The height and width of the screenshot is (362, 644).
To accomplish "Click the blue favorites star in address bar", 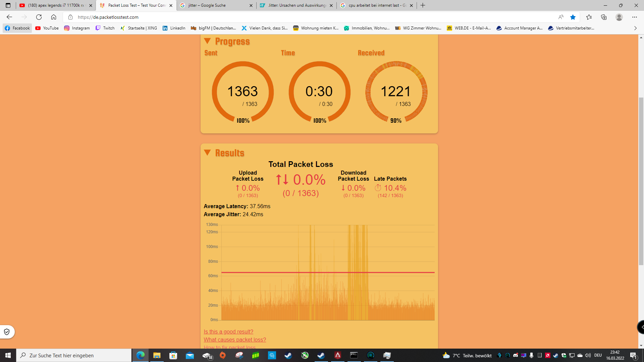I will tap(573, 17).
